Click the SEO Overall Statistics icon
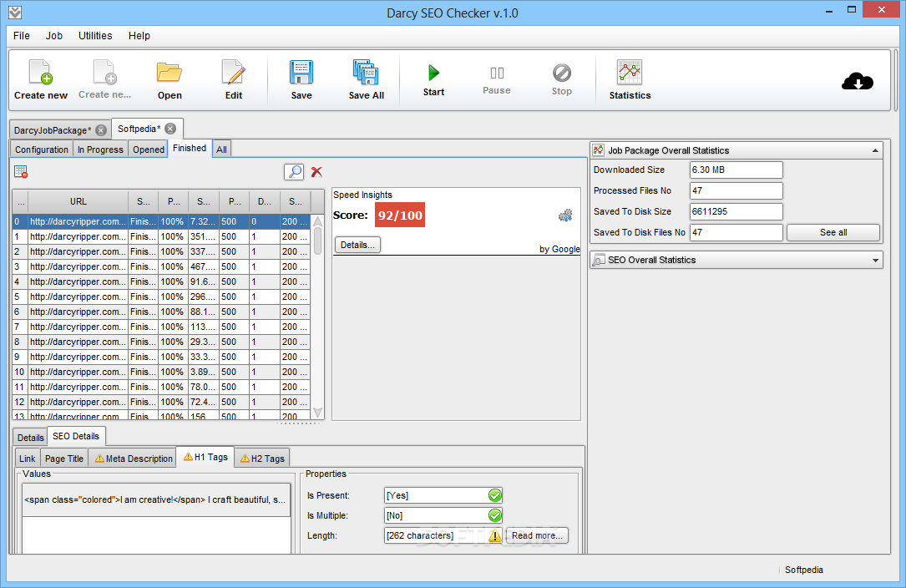Viewport: 906px width, 588px height. [x=599, y=260]
